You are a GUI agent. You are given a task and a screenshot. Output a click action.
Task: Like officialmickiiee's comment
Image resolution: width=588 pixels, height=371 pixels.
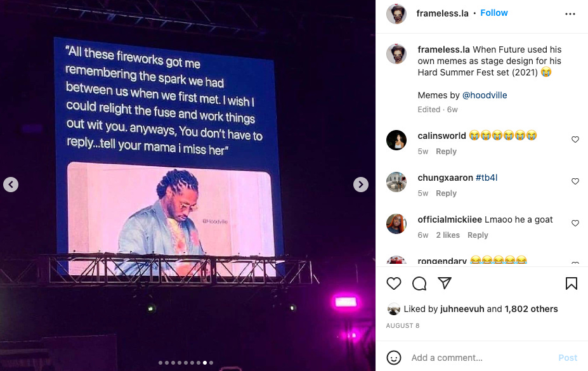click(x=575, y=223)
